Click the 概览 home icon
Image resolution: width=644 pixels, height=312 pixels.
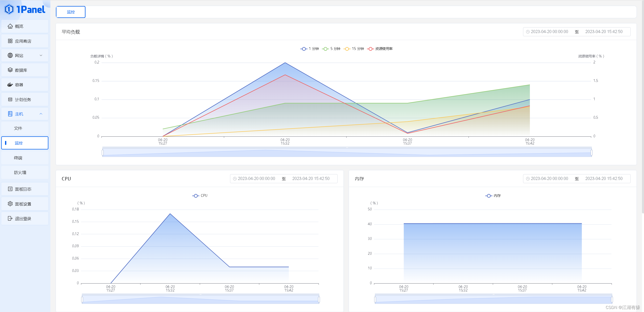(x=10, y=26)
